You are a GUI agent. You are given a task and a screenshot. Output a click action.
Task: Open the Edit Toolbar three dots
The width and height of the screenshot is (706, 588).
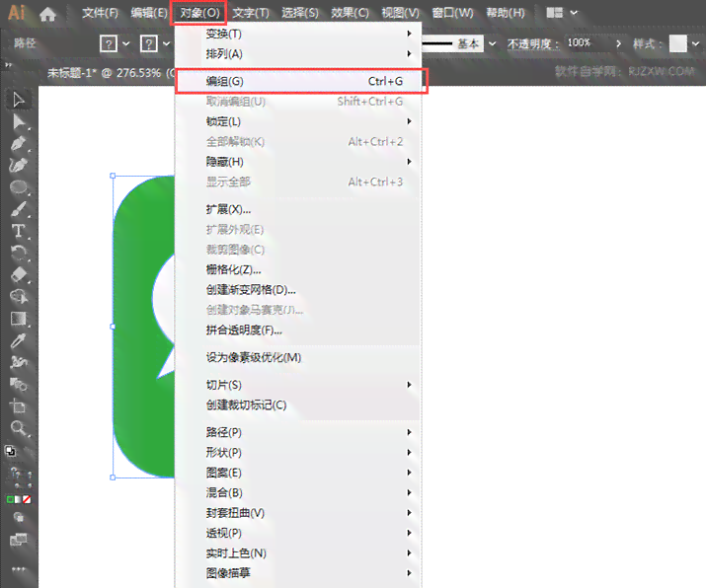coord(19,569)
